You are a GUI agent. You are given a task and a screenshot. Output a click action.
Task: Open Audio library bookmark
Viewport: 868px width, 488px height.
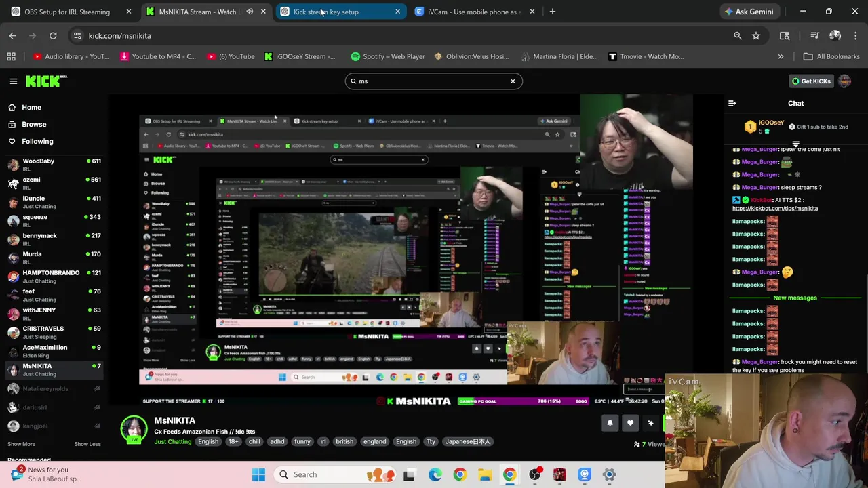pyautogui.click(x=70, y=56)
